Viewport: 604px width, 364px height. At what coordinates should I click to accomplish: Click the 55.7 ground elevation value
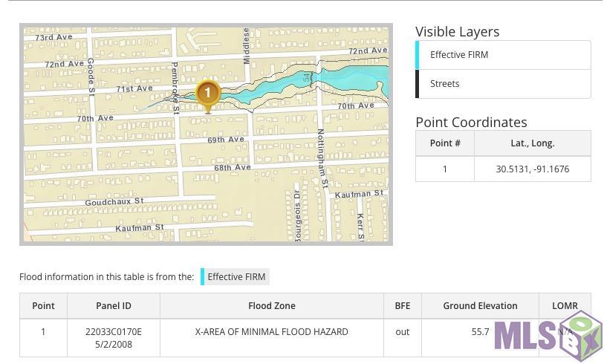point(480,332)
